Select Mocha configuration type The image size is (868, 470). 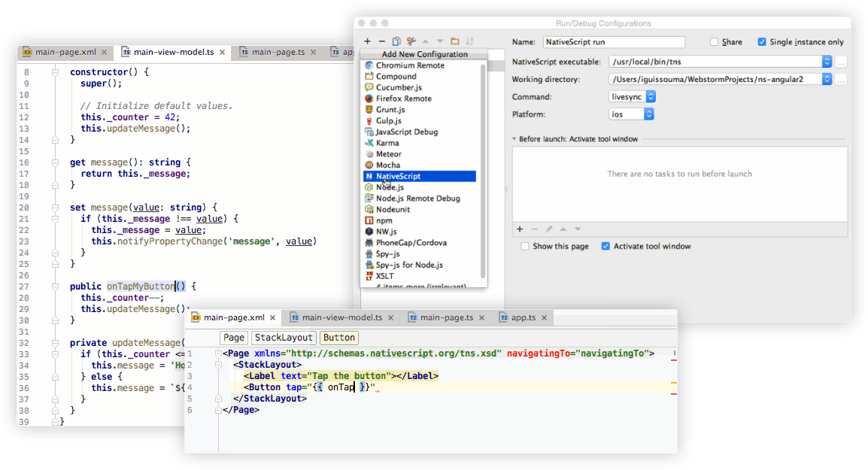pos(420,165)
